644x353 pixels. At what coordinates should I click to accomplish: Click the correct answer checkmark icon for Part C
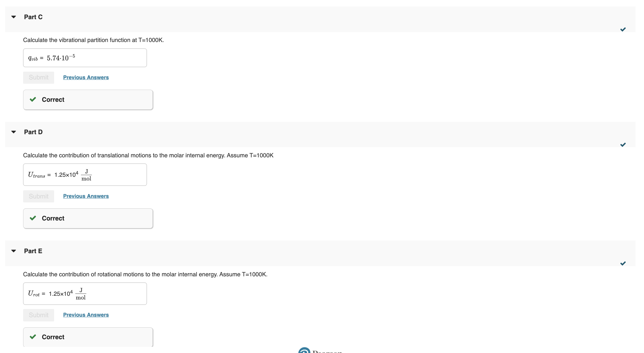(x=34, y=99)
